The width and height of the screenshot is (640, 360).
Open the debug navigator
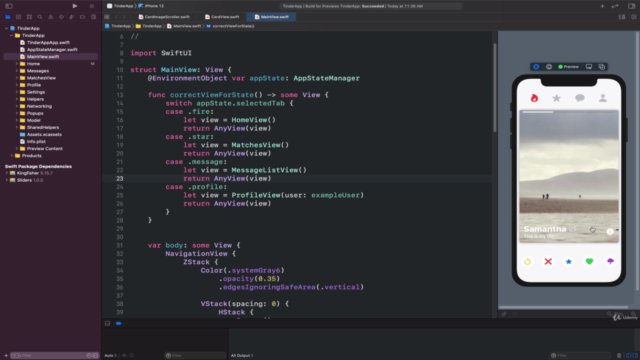coord(72,17)
